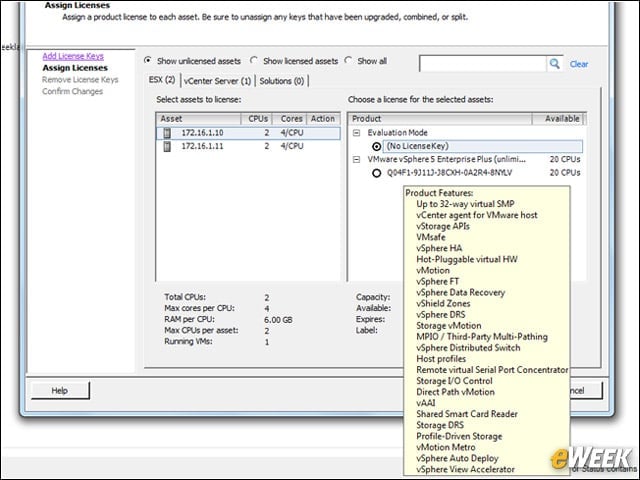Select asset row 172.16.1.10

coord(248,133)
